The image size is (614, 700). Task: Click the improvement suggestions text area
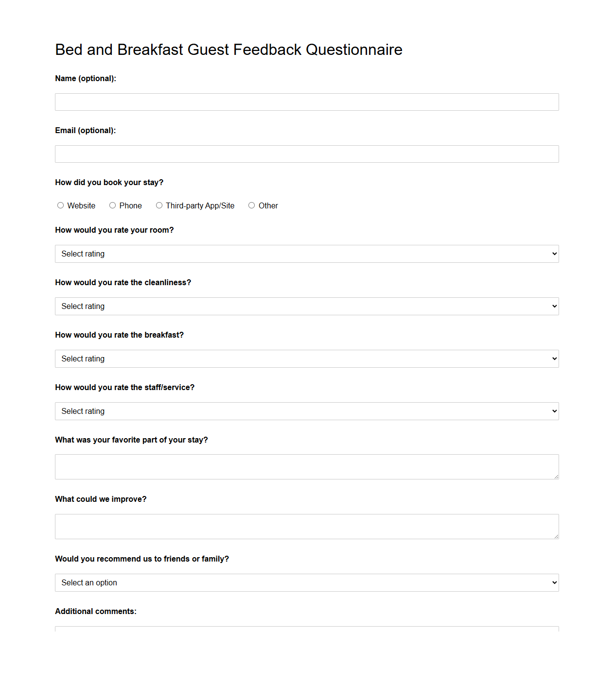coord(306,526)
